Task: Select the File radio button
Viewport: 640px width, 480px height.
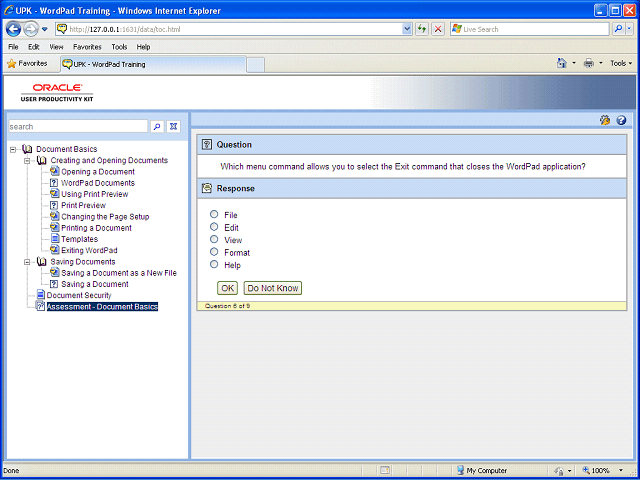Action: pyautogui.click(x=214, y=214)
